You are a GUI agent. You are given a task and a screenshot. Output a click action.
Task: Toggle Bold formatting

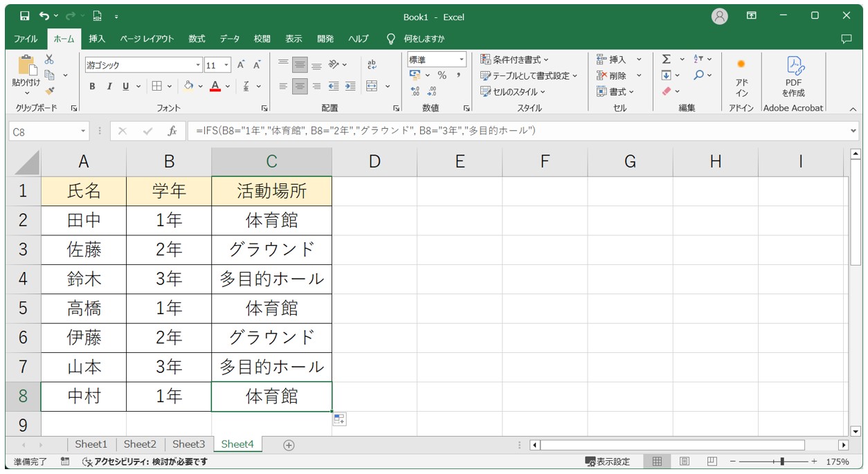click(92, 86)
